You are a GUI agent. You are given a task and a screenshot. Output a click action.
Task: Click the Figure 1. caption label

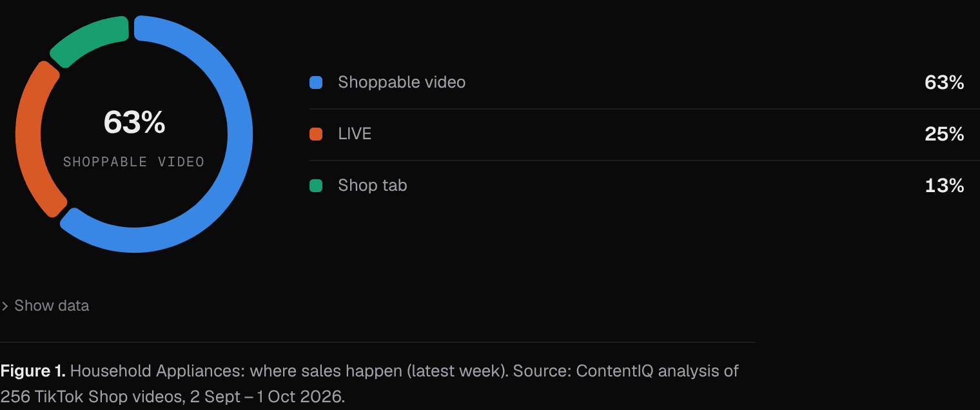click(x=33, y=371)
